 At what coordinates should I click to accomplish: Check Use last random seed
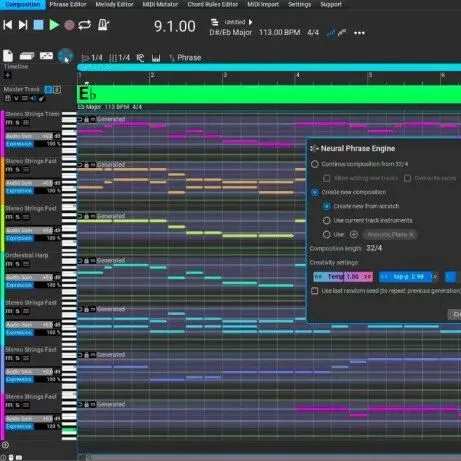(x=314, y=291)
